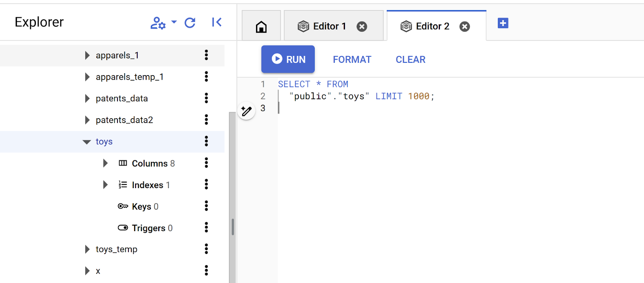Open the home tab icon
The height and width of the screenshot is (283, 644).
pos(261,27)
